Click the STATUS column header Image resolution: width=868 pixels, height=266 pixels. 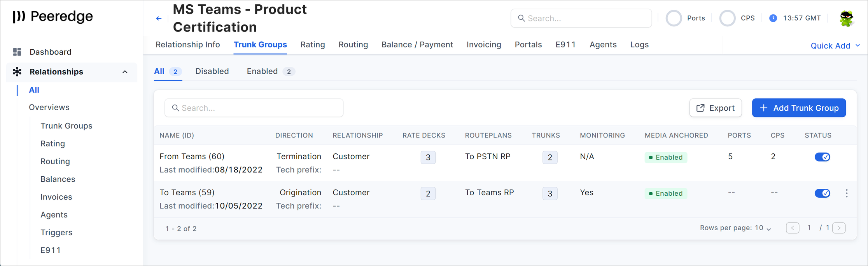(818, 136)
